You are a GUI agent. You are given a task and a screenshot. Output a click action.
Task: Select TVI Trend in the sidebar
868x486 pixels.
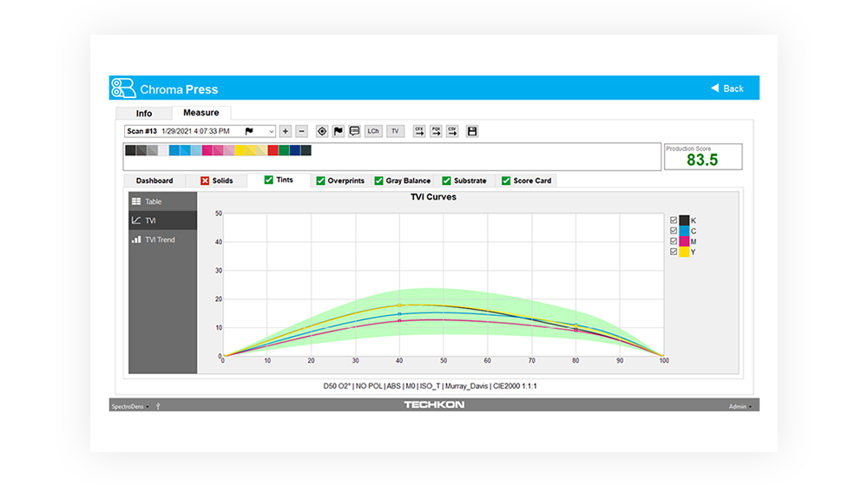(x=160, y=240)
